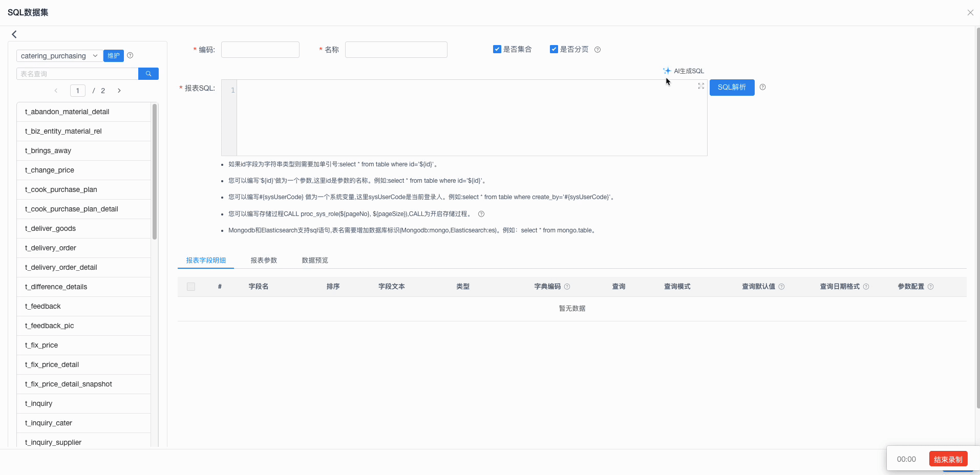Click the page number input box

click(x=77, y=91)
